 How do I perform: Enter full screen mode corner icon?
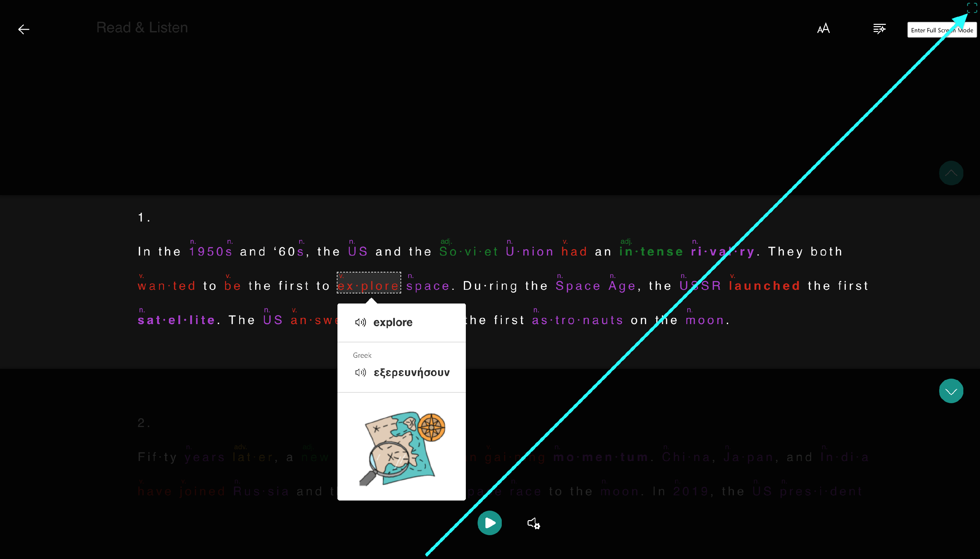(972, 8)
